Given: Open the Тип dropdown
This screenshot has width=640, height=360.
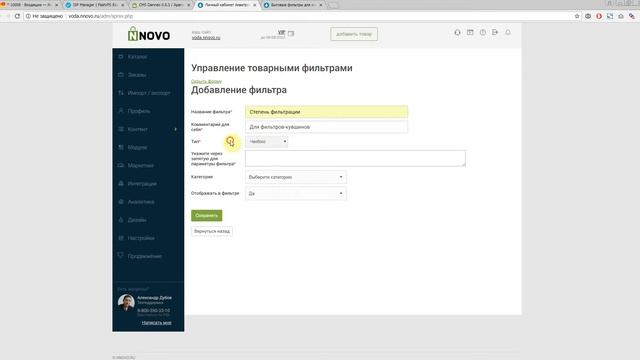Looking at the screenshot, I should pyautogui.click(x=267, y=142).
